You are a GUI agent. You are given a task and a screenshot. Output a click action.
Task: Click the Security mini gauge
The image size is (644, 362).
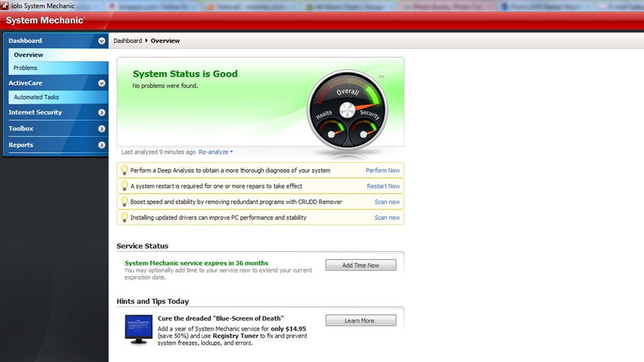[364, 132]
